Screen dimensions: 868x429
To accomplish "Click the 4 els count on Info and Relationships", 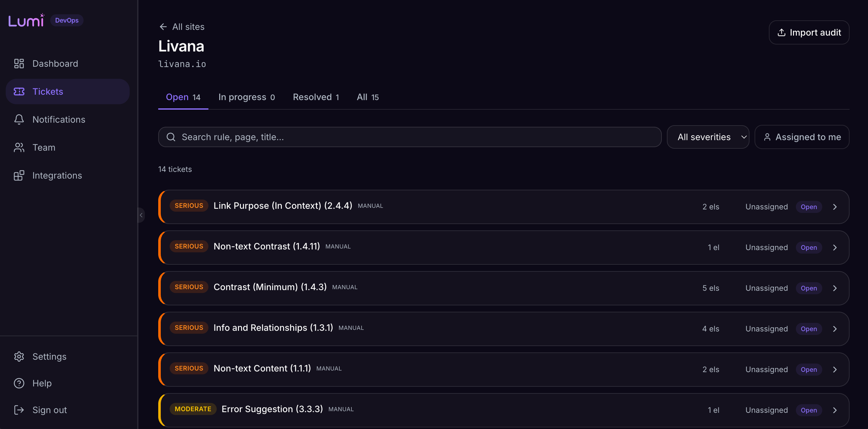I will point(711,329).
